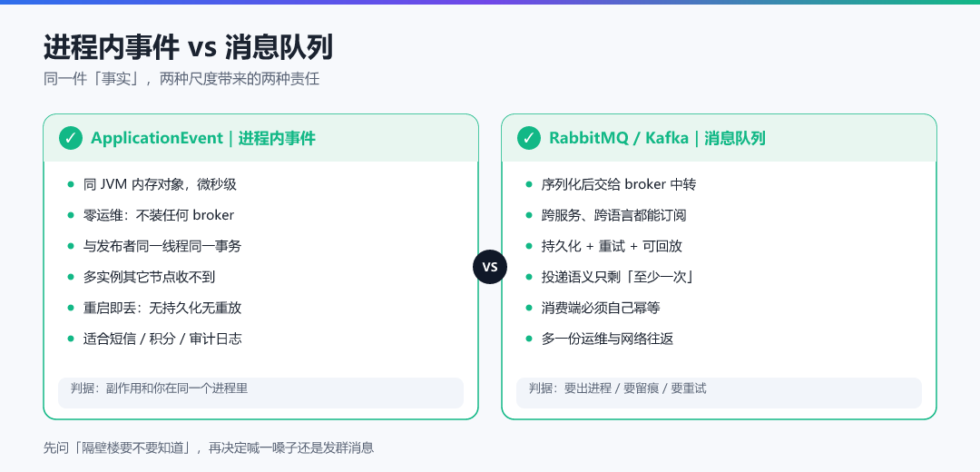
Task: Select bullet 多一份运维与网络往返
Action: pos(607,339)
